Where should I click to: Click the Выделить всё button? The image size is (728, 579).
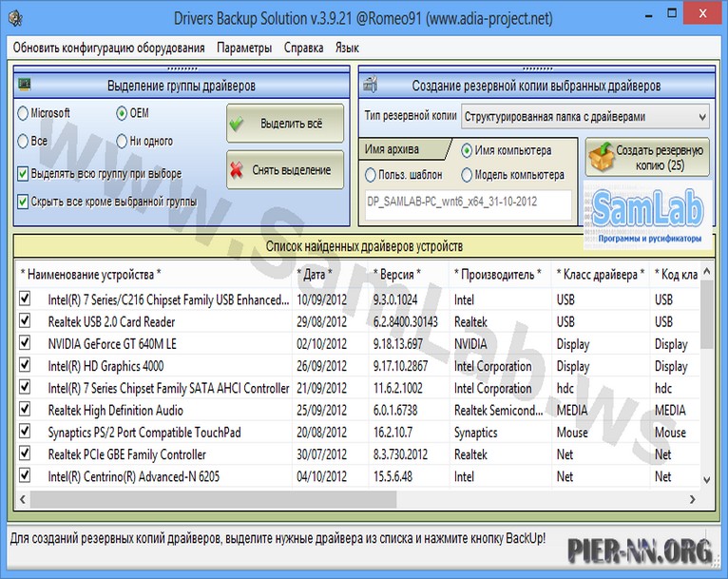point(285,124)
